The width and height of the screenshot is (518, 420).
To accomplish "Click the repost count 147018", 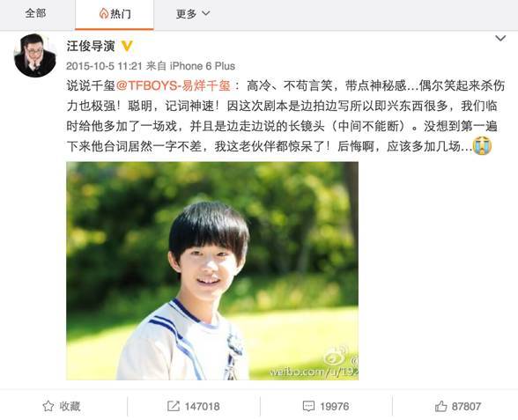I will pos(202,406).
